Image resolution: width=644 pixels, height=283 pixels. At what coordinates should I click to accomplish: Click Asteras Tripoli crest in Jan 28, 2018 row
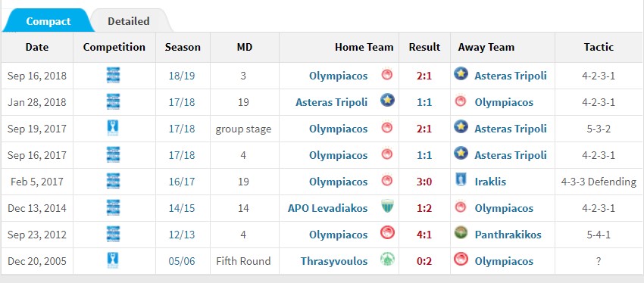tap(387, 101)
